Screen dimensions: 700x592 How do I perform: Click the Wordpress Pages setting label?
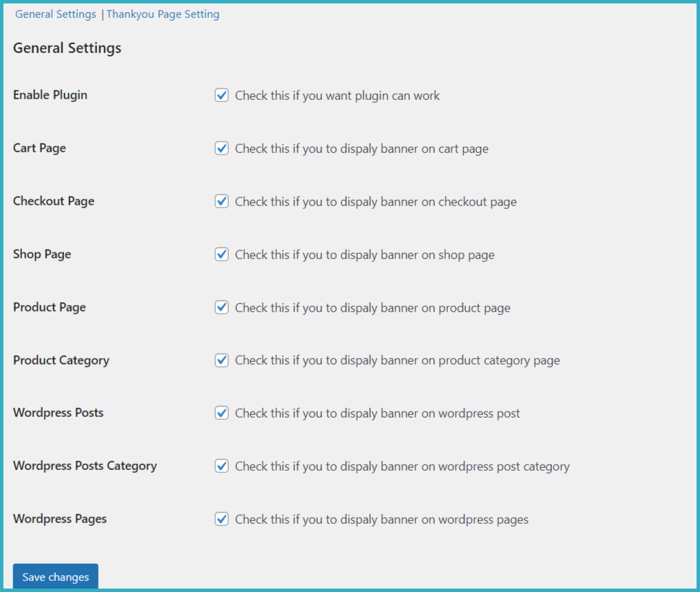pyautogui.click(x=59, y=519)
